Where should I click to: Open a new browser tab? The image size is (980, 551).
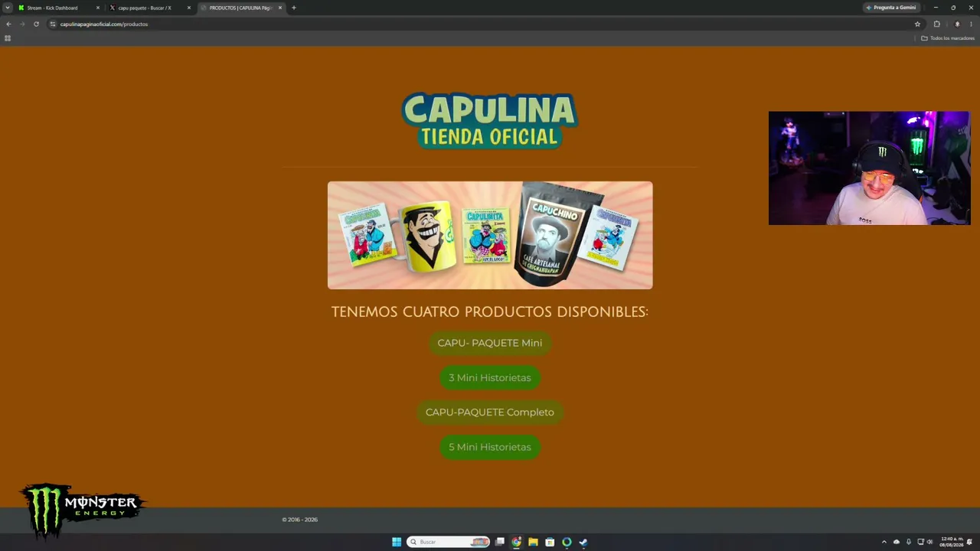(294, 8)
